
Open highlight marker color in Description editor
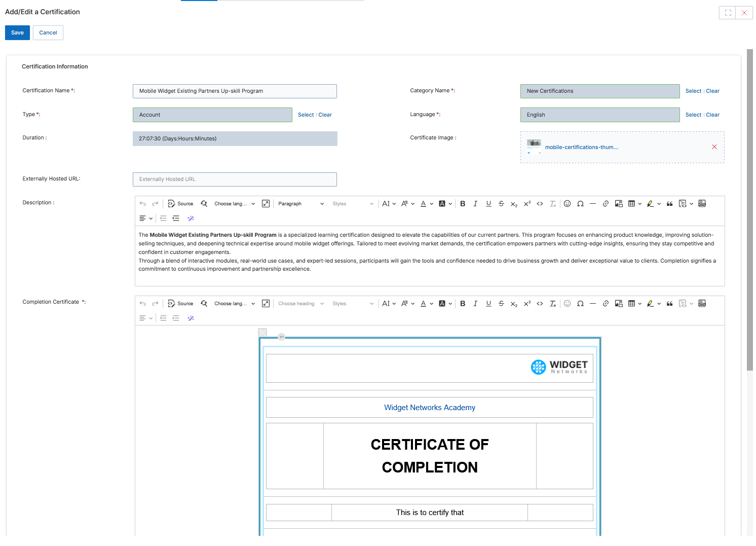pyautogui.click(x=654, y=204)
